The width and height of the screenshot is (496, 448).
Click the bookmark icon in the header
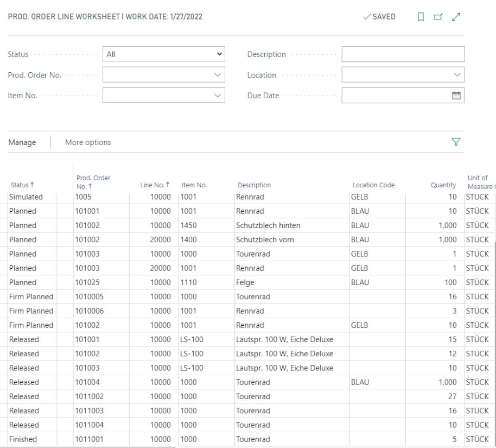[421, 17]
